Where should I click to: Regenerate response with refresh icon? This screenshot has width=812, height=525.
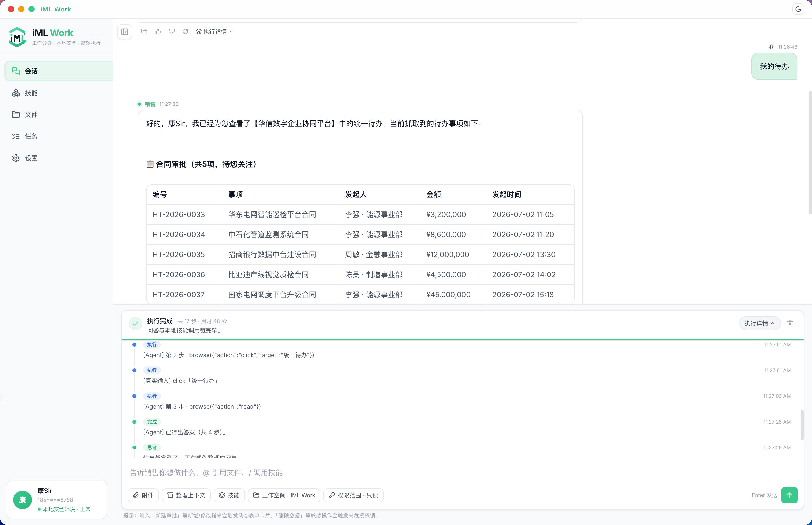point(185,32)
